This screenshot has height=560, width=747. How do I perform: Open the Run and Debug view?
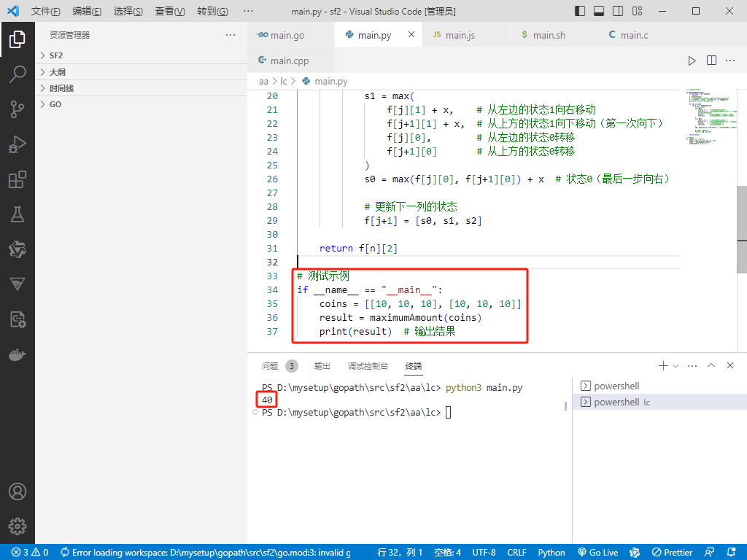point(18,144)
